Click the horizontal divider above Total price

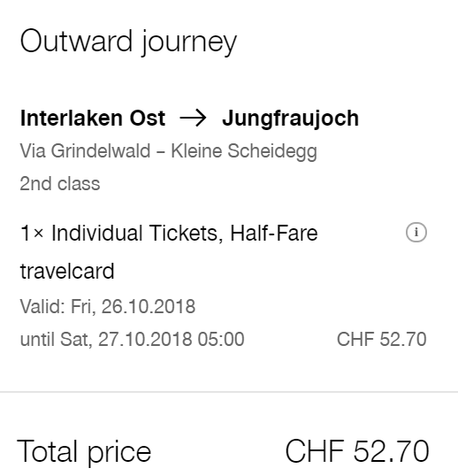point(229,392)
